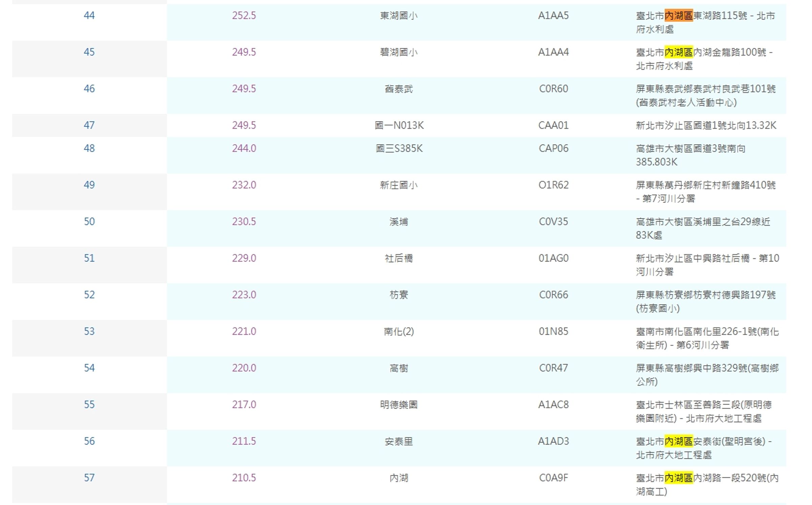Select rainfall value 244.0
Screen dimensions: 812x505
tap(244, 148)
